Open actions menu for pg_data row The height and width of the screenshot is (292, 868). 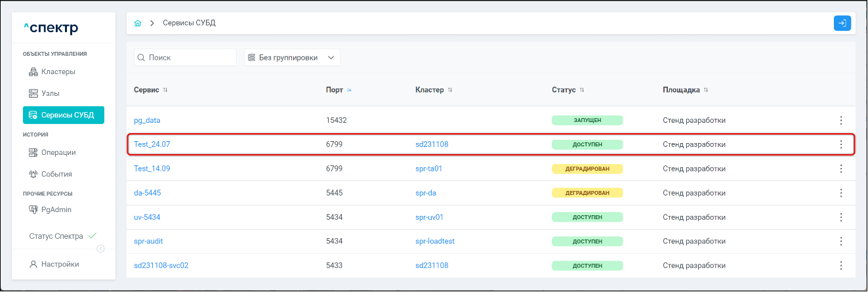click(840, 120)
